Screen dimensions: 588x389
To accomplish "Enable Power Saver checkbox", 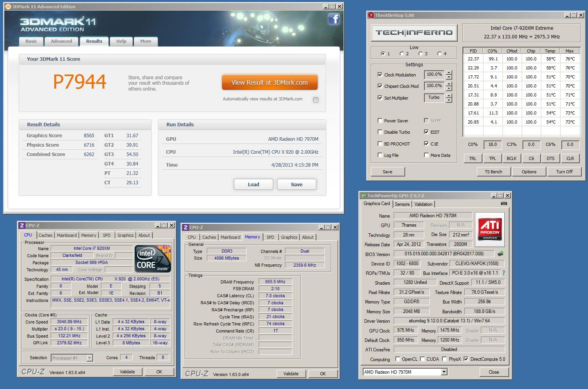I will pyautogui.click(x=380, y=120).
